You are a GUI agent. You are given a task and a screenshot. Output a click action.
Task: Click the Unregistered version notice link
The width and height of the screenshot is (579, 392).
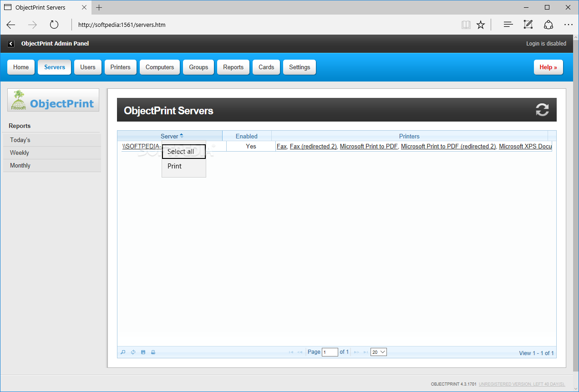pos(522,384)
